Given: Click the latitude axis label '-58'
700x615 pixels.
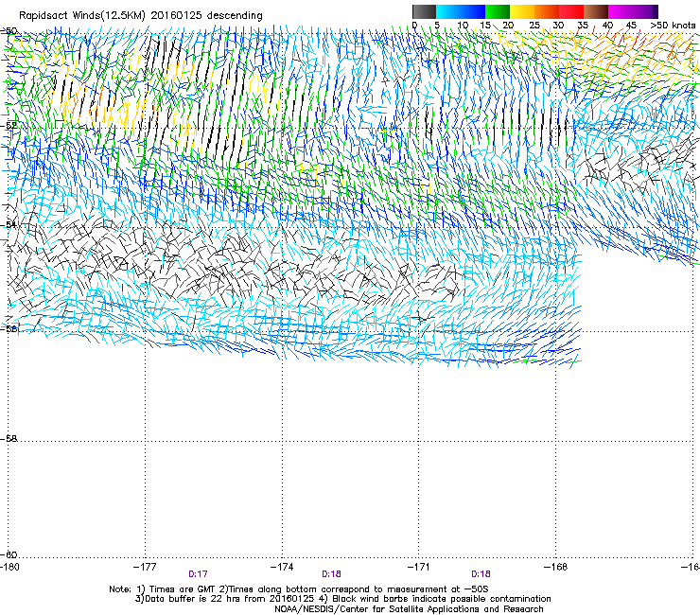Looking at the screenshot, I should (x=9, y=439).
